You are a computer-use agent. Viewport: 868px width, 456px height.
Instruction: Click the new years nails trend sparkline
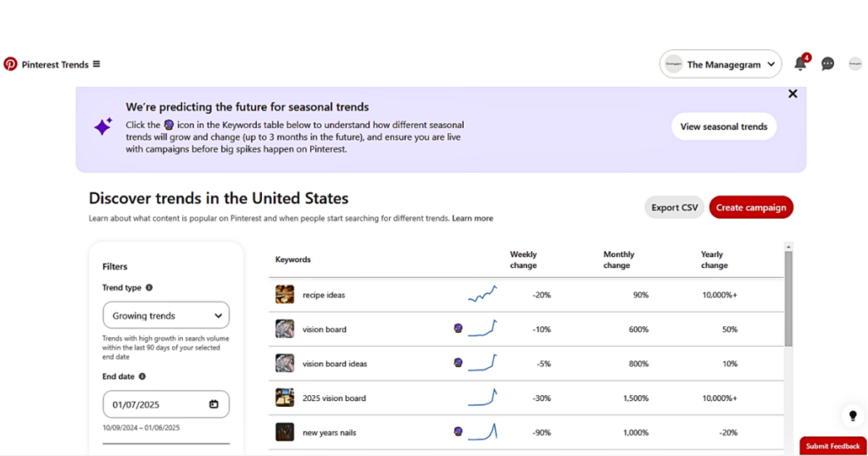point(482,431)
